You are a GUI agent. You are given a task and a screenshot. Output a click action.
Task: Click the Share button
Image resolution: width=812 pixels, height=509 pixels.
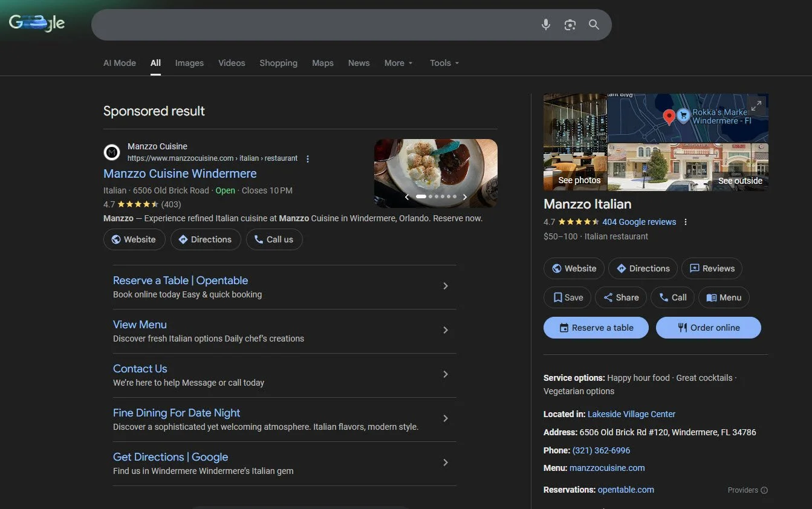click(x=621, y=297)
